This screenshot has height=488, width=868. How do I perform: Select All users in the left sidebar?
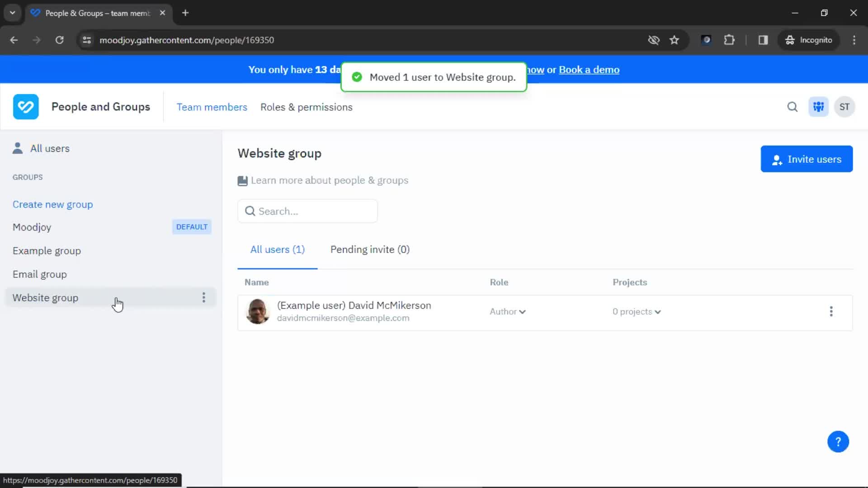[50, 148]
